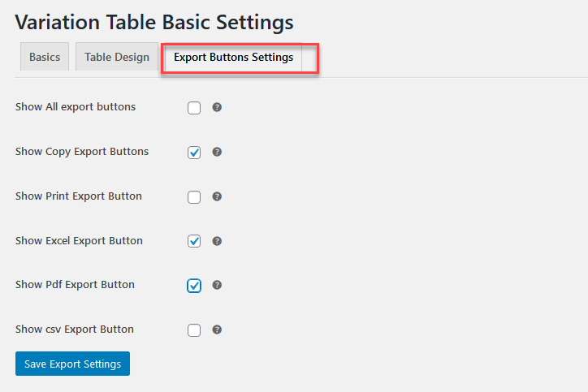Open the Table Design tab
588x392 pixels.
click(x=117, y=57)
